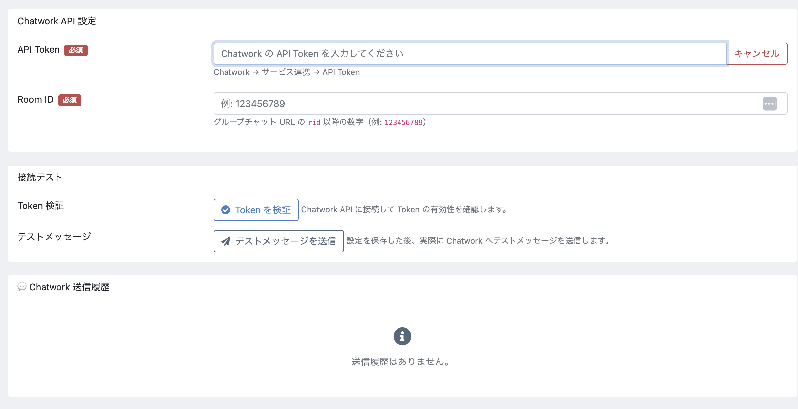Click the API Token label

click(x=38, y=50)
